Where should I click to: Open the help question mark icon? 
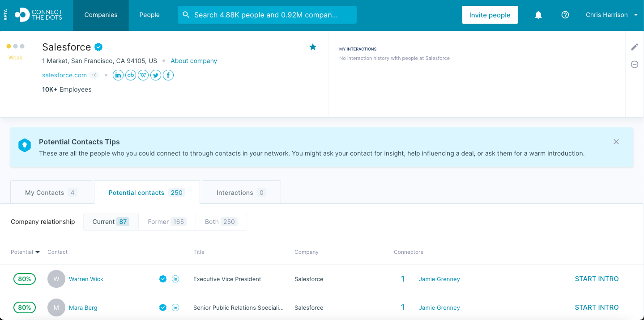(x=565, y=15)
